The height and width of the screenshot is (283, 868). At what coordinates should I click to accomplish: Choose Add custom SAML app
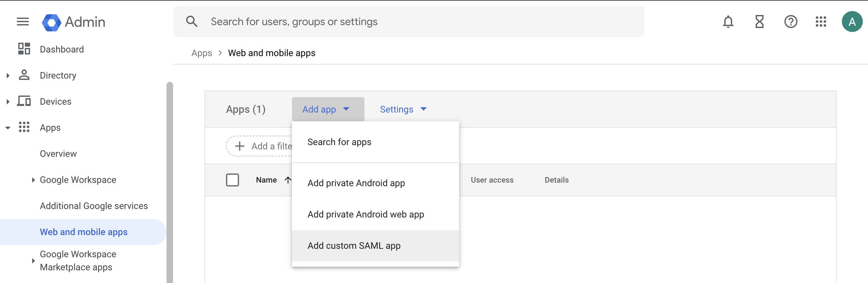tap(375, 246)
